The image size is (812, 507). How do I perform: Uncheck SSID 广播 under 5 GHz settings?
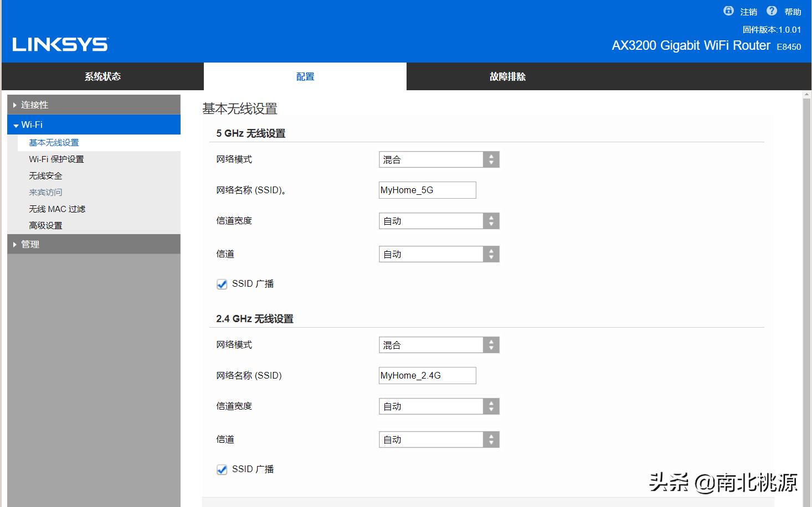(x=222, y=284)
